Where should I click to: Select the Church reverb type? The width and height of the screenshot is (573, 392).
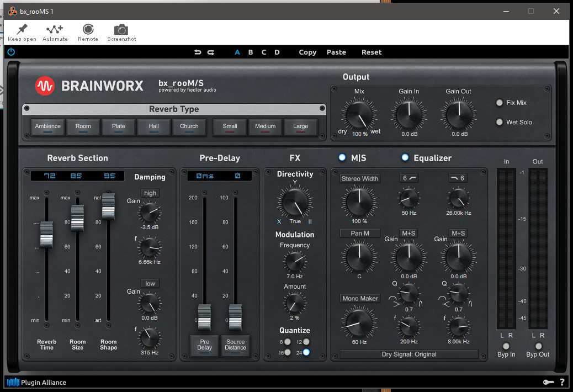click(x=189, y=127)
